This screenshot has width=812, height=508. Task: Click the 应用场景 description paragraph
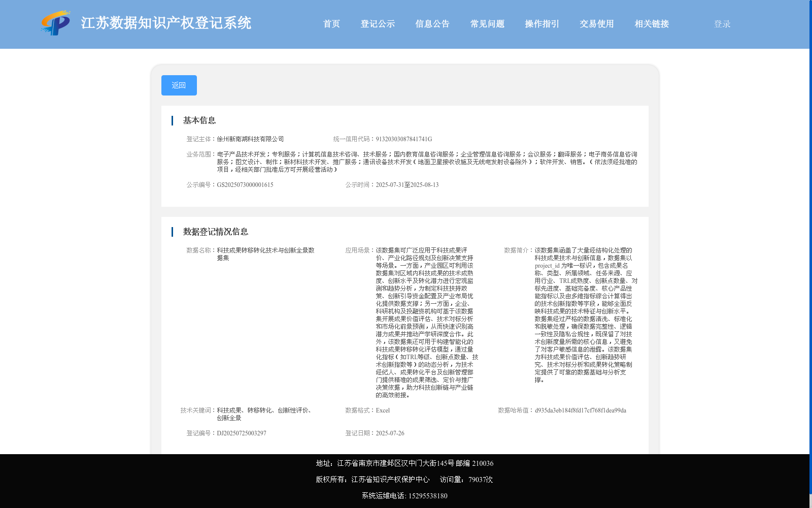[427, 323]
